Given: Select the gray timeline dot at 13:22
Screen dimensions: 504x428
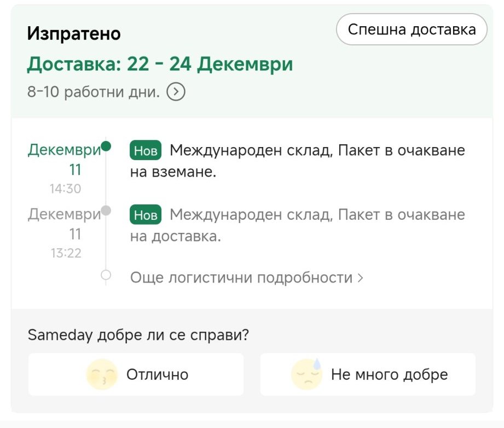Looking at the screenshot, I should (x=106, y=210).
